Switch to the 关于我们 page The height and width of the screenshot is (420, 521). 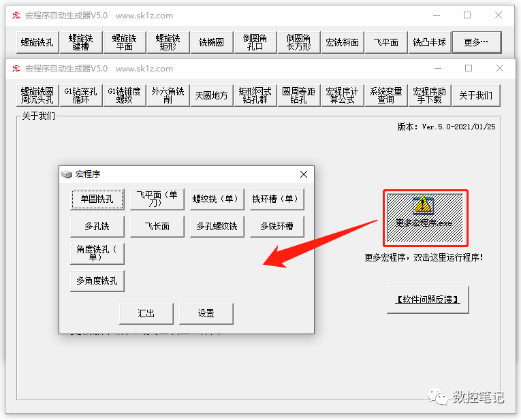(x=476, y=95)
